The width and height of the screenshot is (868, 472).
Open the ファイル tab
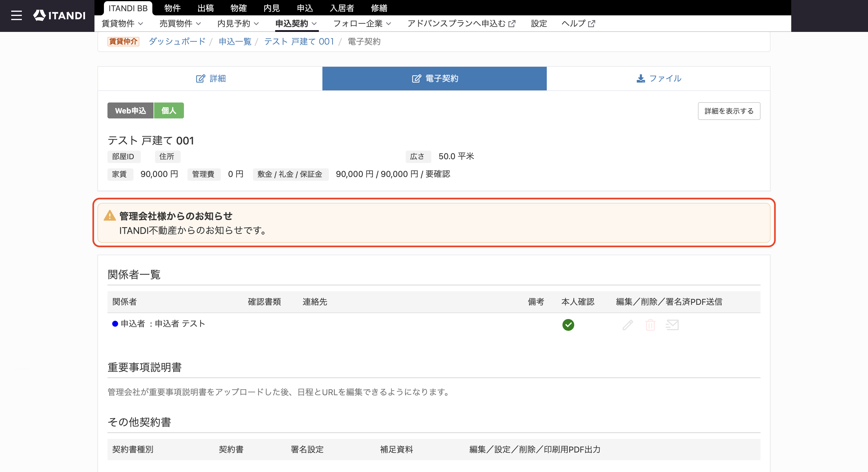[658, 79]
